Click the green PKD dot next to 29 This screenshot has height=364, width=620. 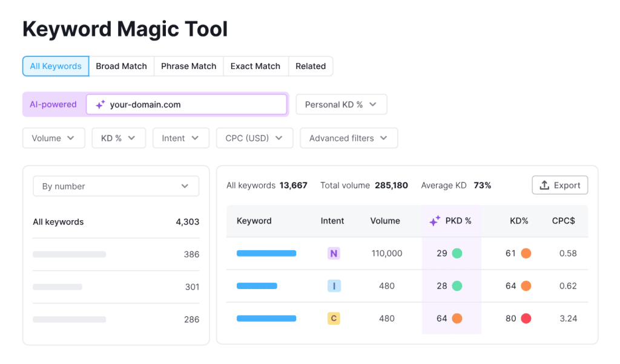pos(457,254)
